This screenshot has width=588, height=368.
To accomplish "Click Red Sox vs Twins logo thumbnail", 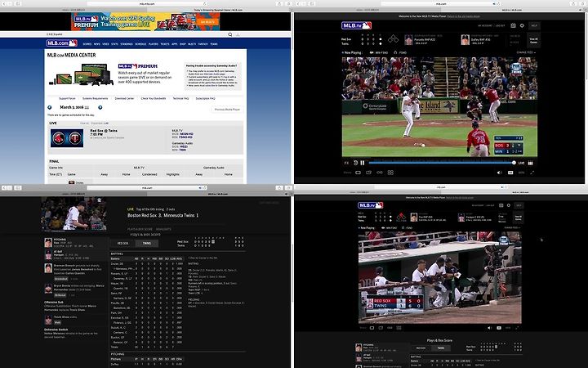I will (x=67, y=138).
